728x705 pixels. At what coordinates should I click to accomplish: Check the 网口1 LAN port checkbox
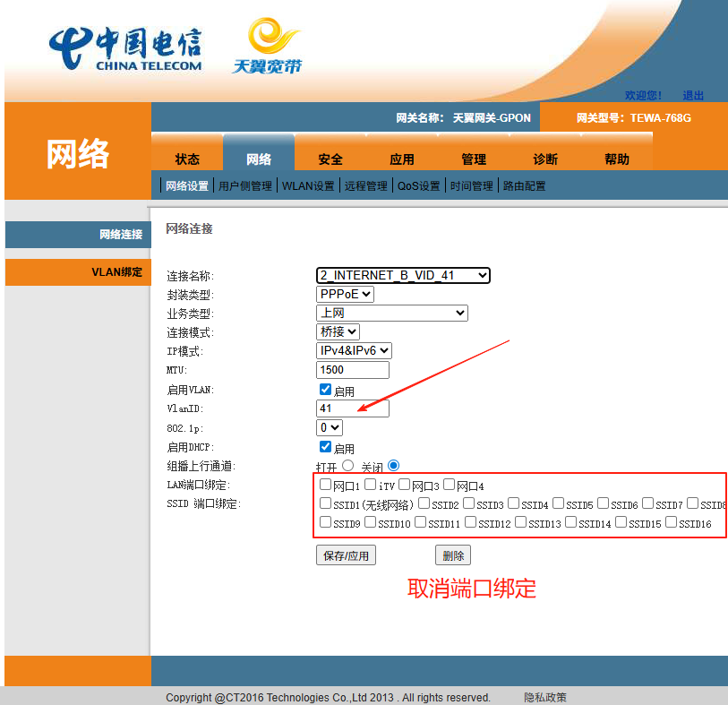[326, 485]
